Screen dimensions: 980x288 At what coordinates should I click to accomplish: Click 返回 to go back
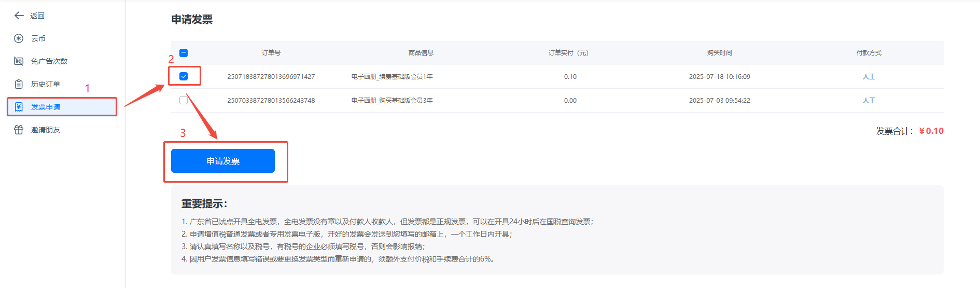pos(37,16)
